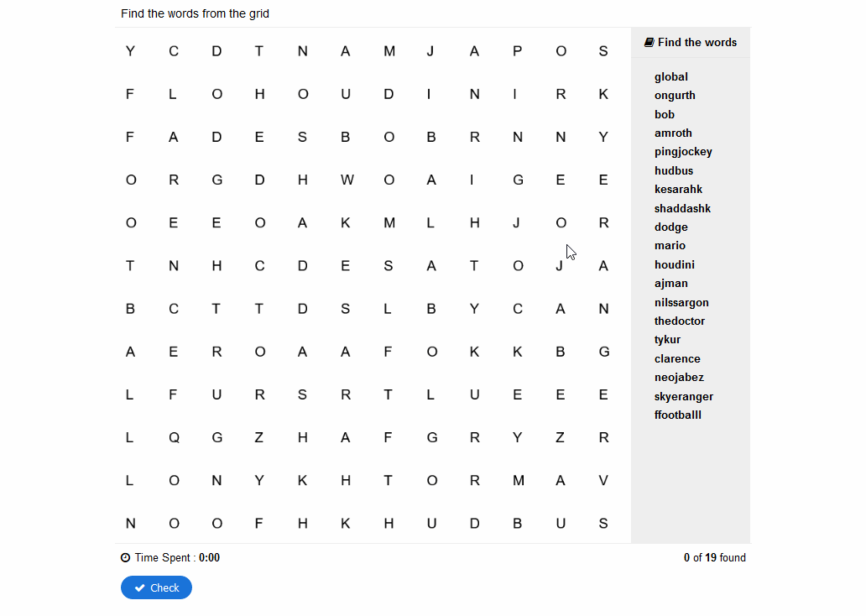Click 'kesarahk' in the word list

tap(678, 190)
